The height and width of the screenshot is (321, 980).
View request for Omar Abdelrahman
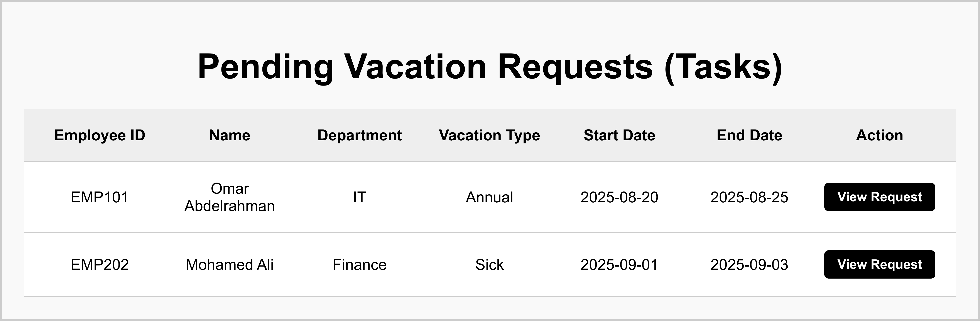click(x=879, y=197)
